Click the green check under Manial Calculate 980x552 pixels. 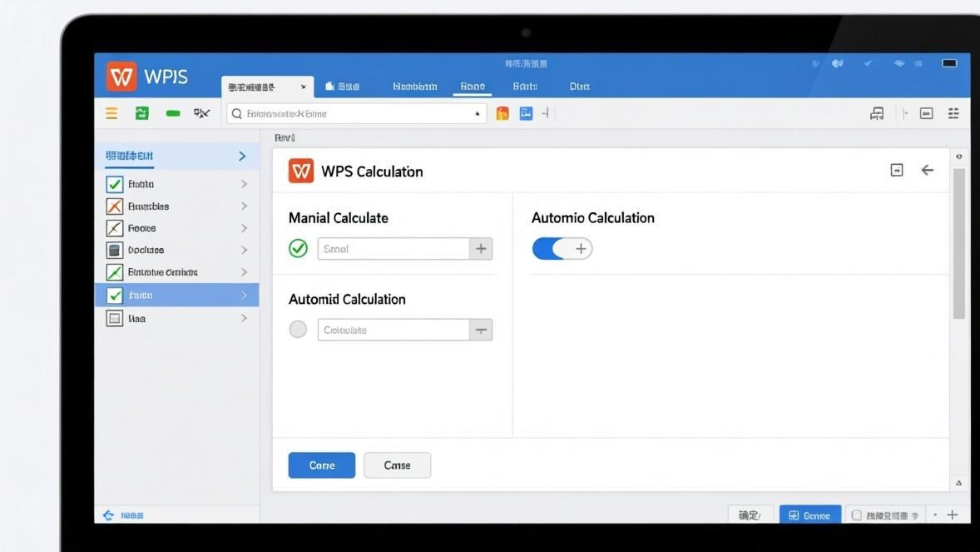pos(298,248)
